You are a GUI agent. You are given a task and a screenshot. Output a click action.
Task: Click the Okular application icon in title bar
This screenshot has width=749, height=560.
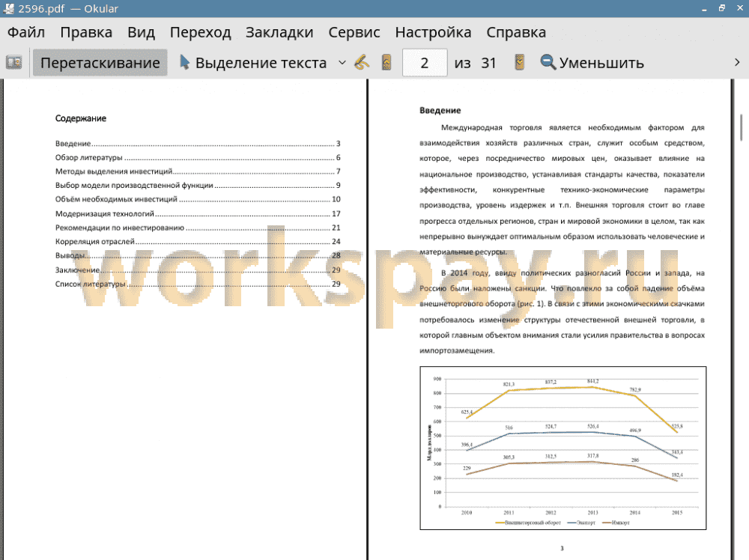(x=8, y=8)
